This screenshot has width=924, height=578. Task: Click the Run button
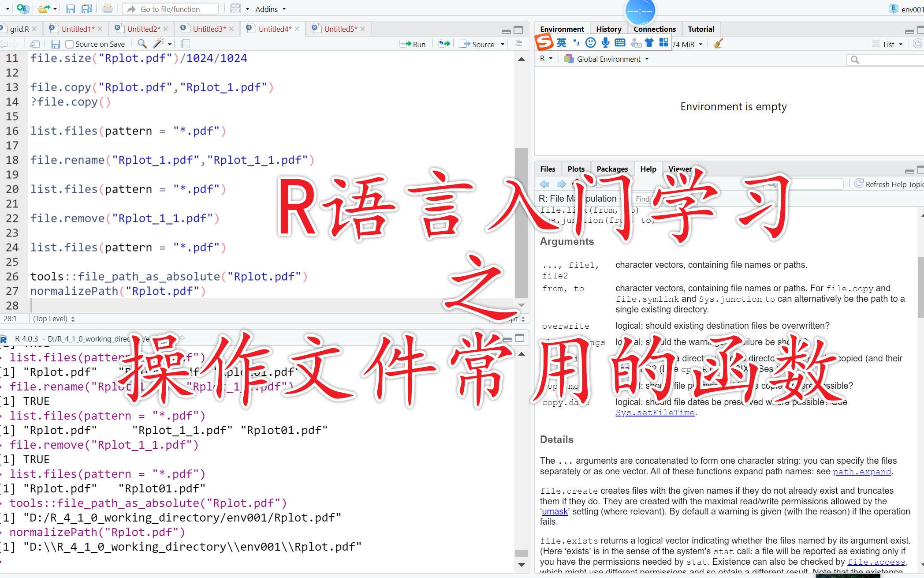pos(413,44)
